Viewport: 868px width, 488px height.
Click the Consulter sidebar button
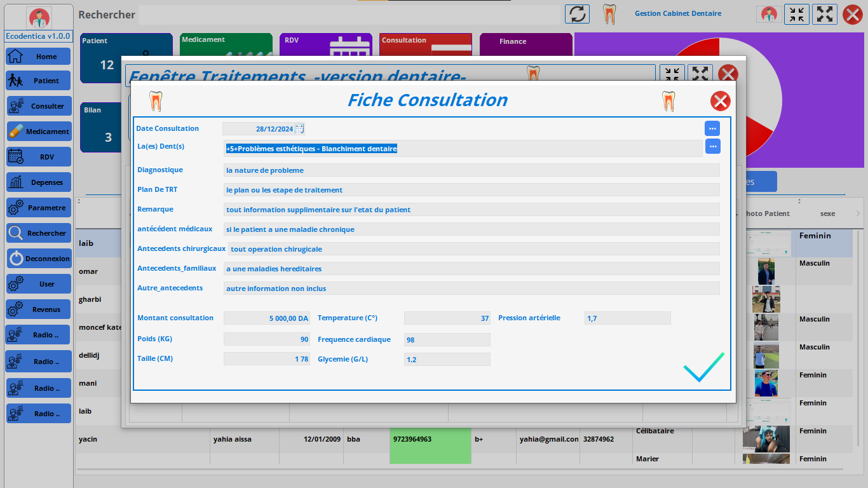click(x=38, y=106)
